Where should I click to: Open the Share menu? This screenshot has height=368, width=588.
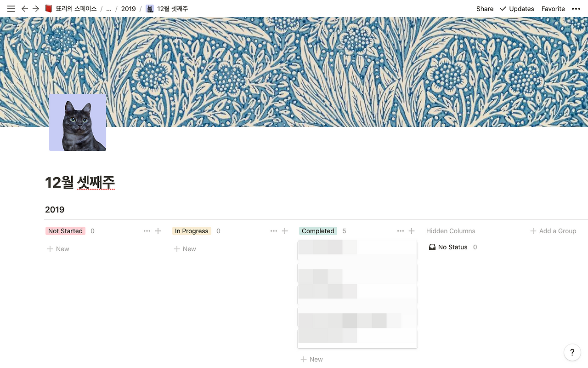click(x=485, y=9)
